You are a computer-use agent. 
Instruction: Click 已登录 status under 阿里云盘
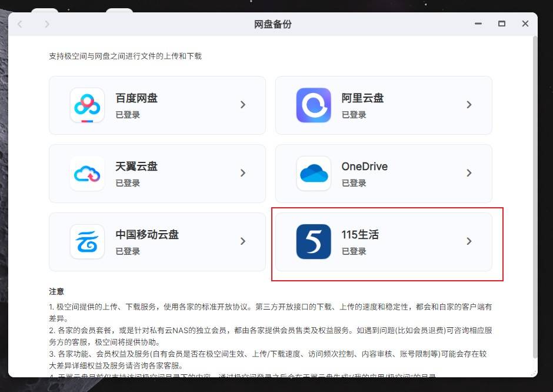coord(354,115)
